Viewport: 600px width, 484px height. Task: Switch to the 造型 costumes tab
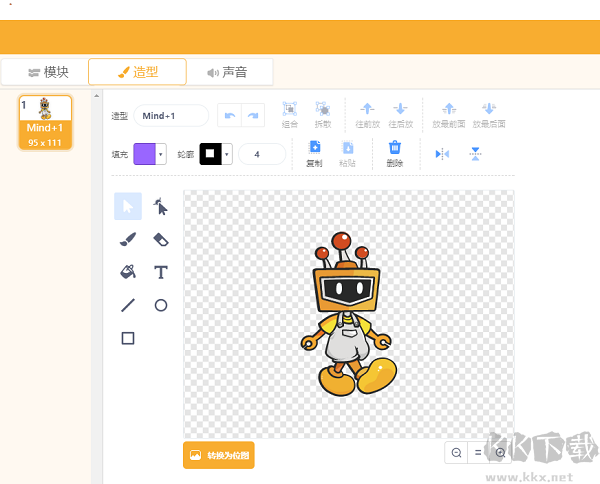point(137,72)
